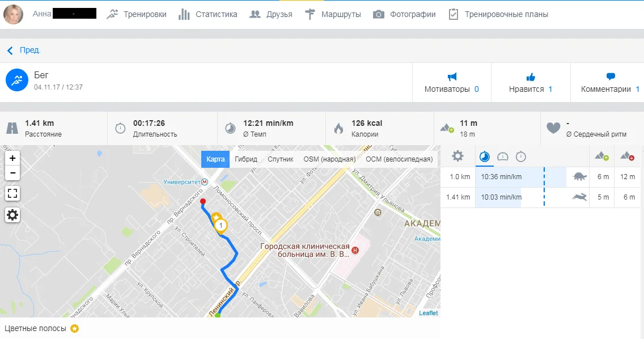
Task: Go to the Друзья section
Action: (279, 14)
